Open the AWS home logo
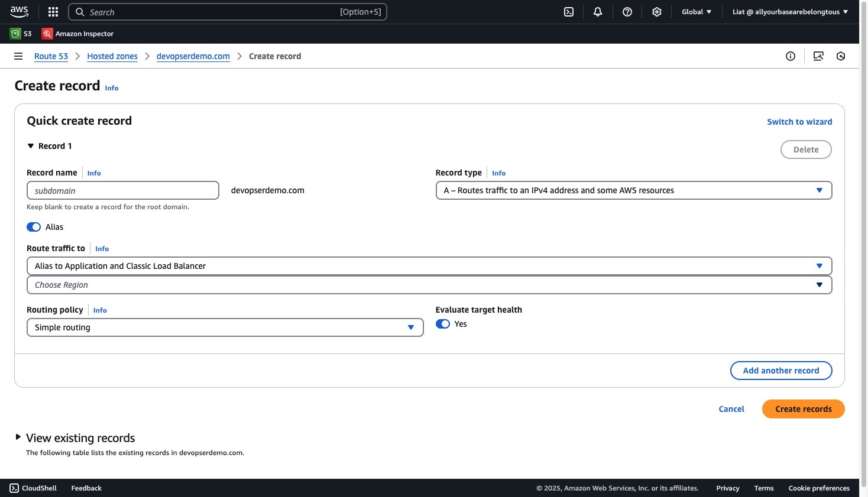Screen dimensions: 868x497 point(19,12)
